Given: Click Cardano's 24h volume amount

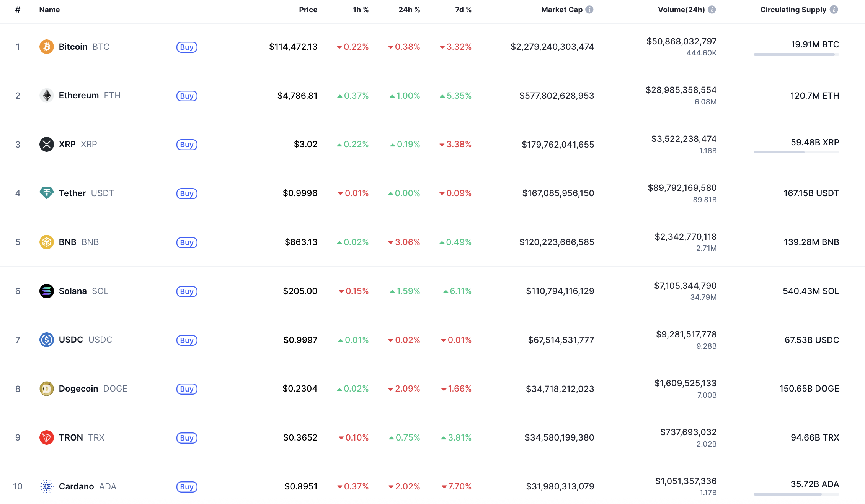Looking at the screenshot, I should (685, 481).
